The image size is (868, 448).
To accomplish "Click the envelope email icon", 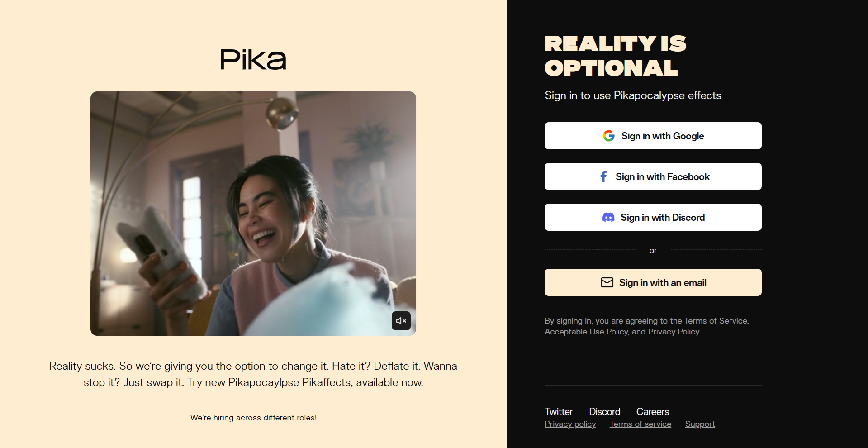I will (607, 282).
